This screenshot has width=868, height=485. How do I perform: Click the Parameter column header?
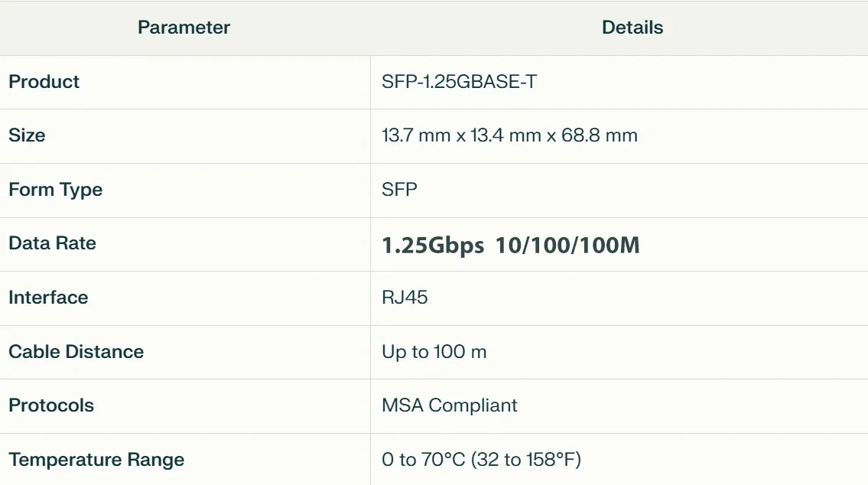pyautogui.click(x=184, y=28)
